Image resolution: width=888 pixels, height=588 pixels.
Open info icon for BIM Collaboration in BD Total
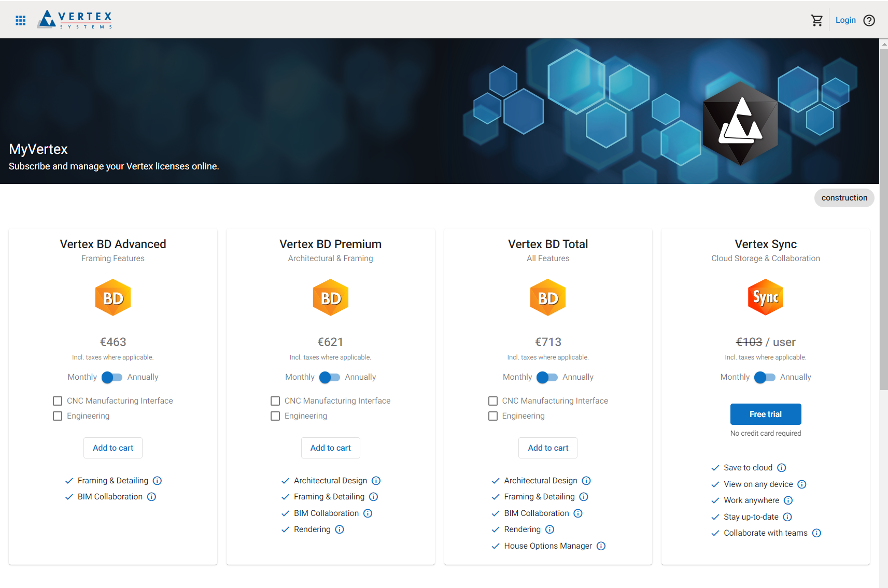578,513
